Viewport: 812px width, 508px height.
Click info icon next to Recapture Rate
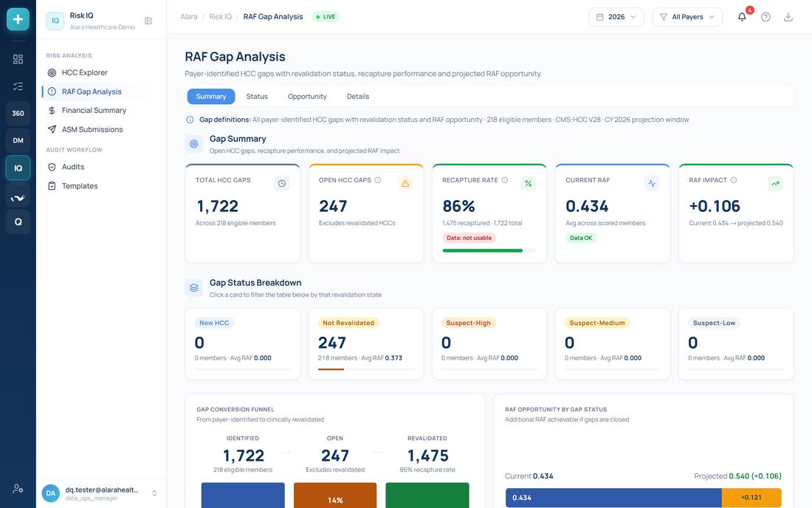click(x=504, y=180)
